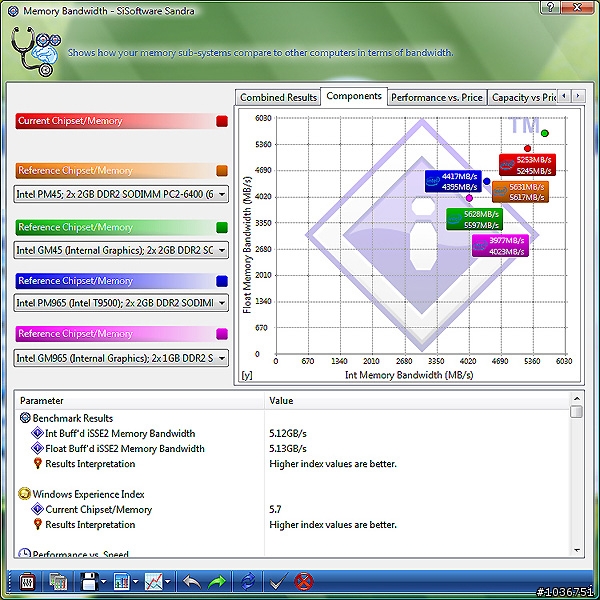600x600 pixels.
Task: Select the 5.7 Windows Experience value
Action: pyautogui.click(x=275, y=509)
